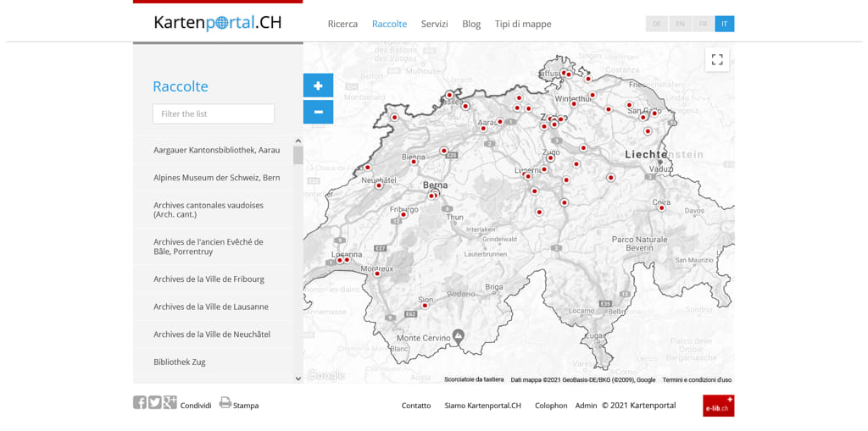
Task: Open the Colophon footer link
Action: (551, 406)
